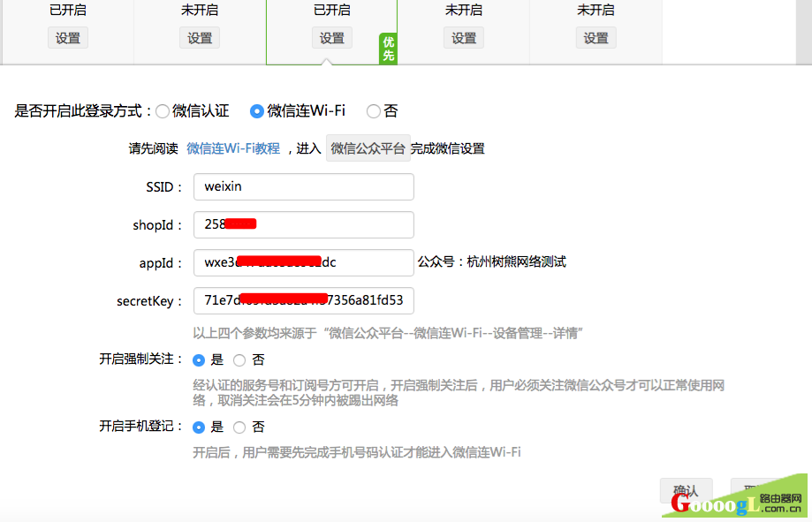
Task: Disable 开启强制关注 by selecting 否
Action: 239,360
